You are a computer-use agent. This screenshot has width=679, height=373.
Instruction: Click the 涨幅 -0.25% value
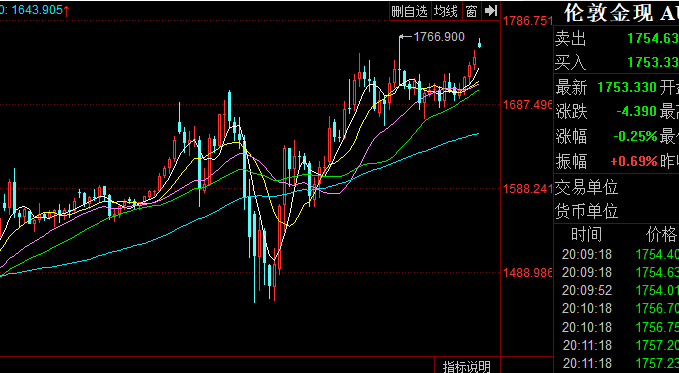click(x=635, y=136)
